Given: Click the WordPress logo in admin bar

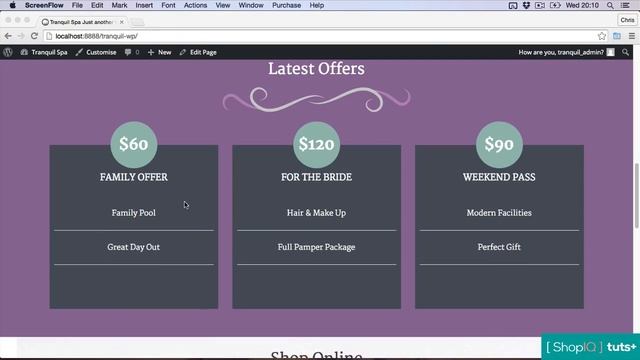Looking at the screenshot, I should (8, 52).
